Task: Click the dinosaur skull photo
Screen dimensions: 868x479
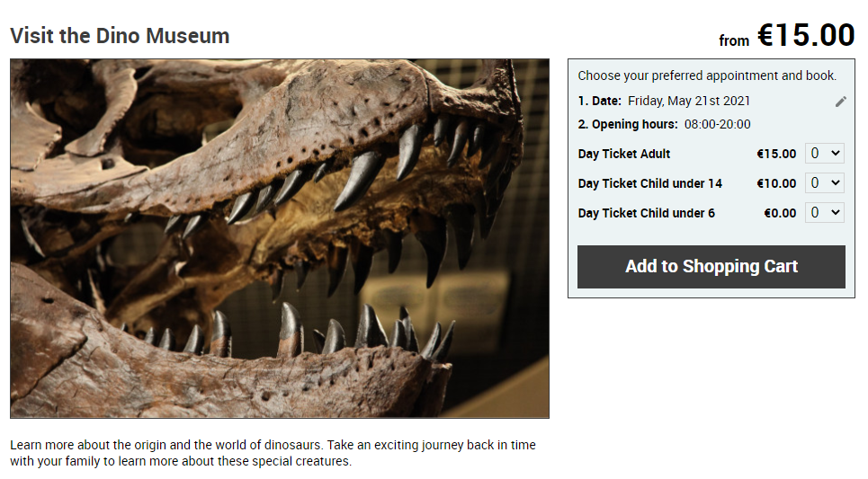Action: tap(280, 238)
